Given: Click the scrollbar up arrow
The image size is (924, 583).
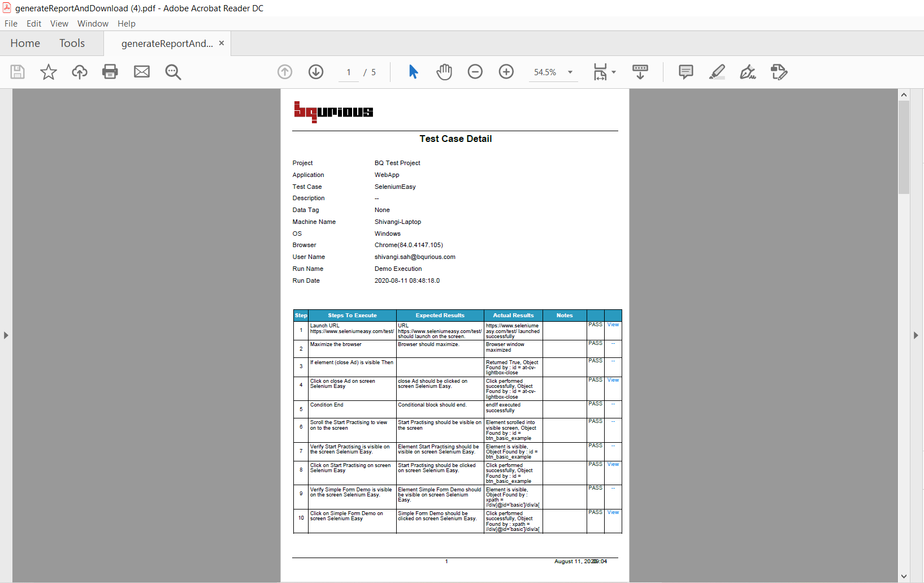Looking at the screenshot, I should (904, 95).
